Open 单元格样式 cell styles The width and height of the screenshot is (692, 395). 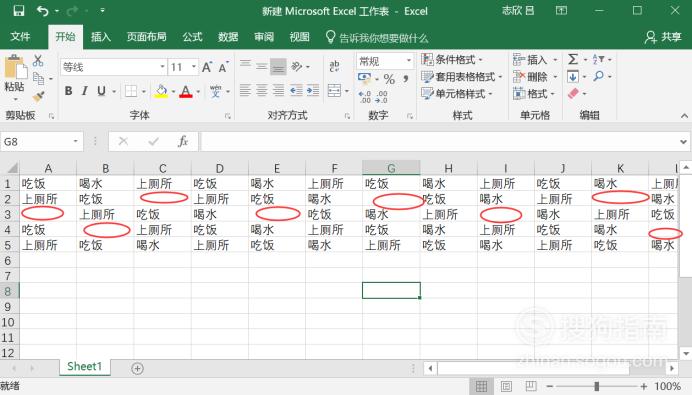[457, 94]
